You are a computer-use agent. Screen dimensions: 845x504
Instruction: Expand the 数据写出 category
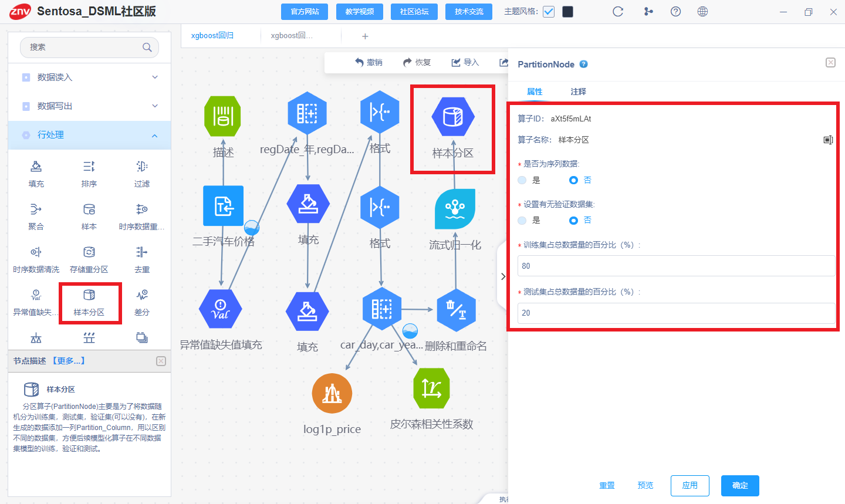point(89,106)
